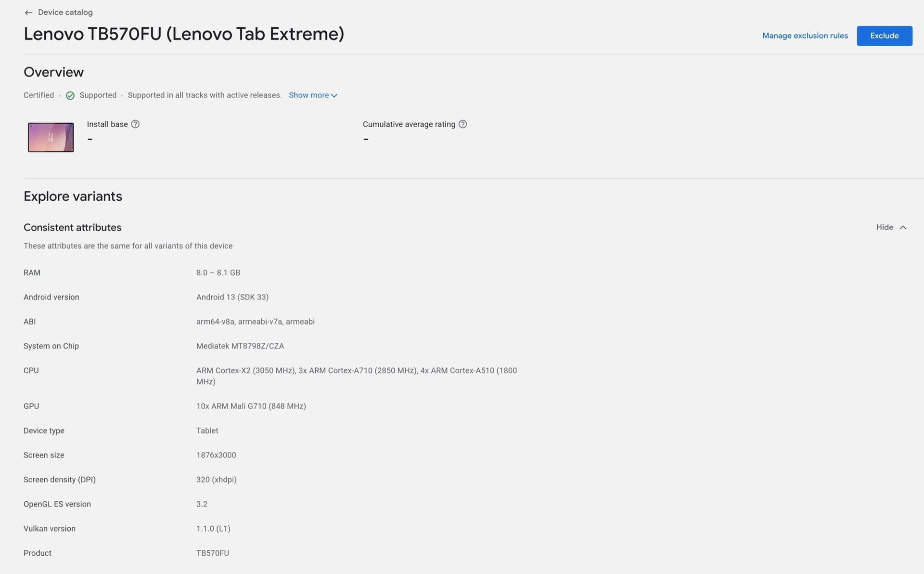Click the Cumulative average rating help icon

pyautogui.click(x=462, y=124)
